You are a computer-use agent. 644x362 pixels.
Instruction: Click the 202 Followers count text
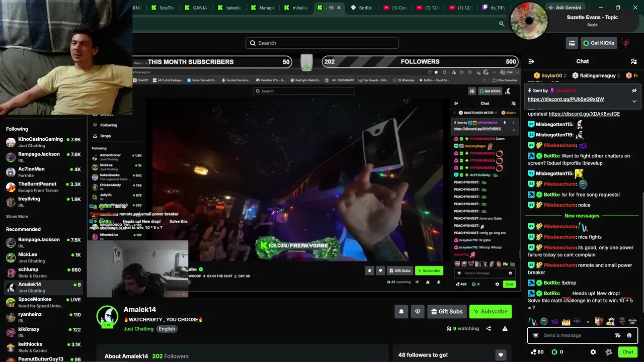170,356
